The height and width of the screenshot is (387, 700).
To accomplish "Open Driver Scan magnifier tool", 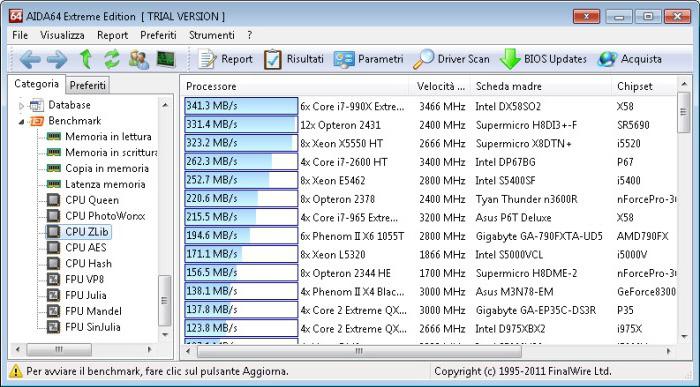I will coord(451,59).
